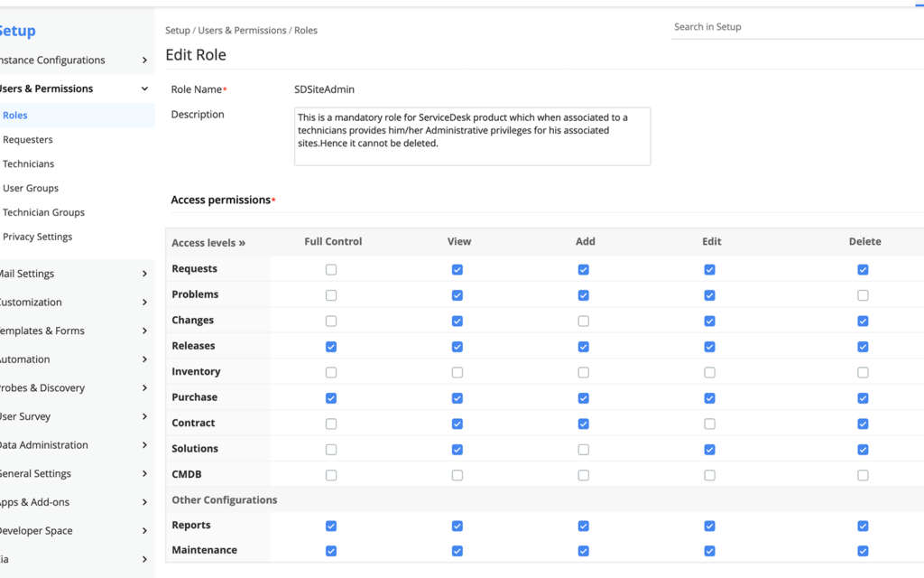Expand the Customization section arrow
The height and width of the screenshot is (578, 924).
(x=144, y=302)
